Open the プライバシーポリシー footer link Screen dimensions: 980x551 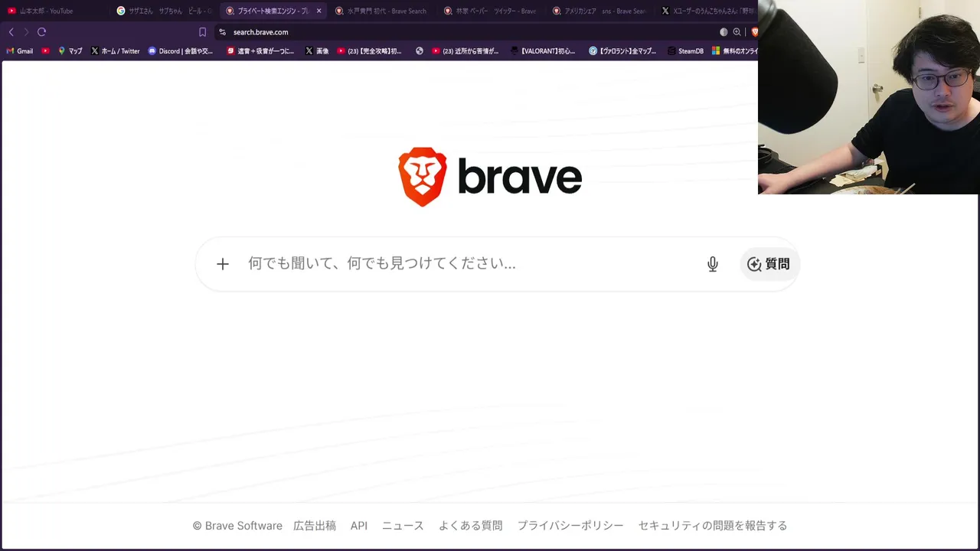coord(570,526)
